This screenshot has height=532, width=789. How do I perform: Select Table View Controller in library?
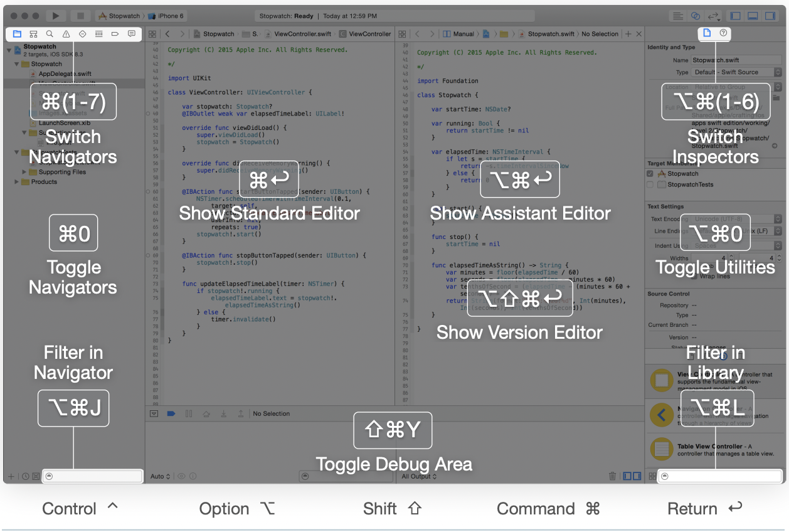pyautogui.click(x=715, y=450)
